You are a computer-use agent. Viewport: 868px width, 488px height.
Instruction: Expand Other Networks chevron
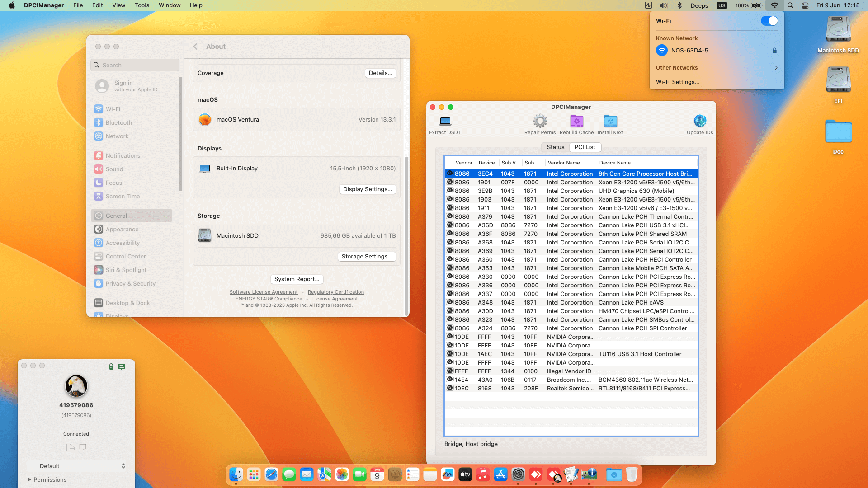tap(776, 68)
